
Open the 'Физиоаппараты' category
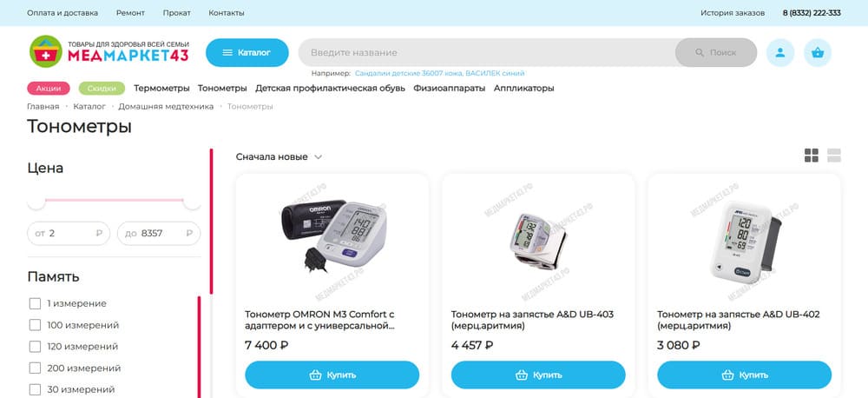(x=450, y=88)
